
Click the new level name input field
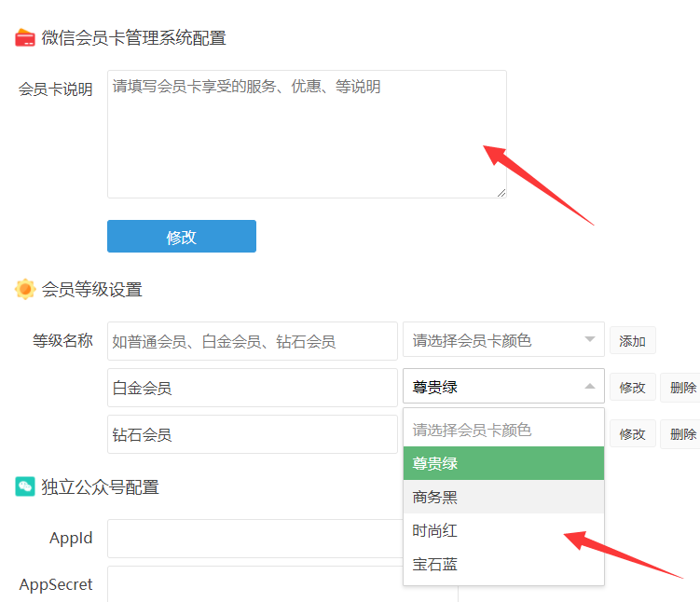pyautogui.click(x=252, y=341)
